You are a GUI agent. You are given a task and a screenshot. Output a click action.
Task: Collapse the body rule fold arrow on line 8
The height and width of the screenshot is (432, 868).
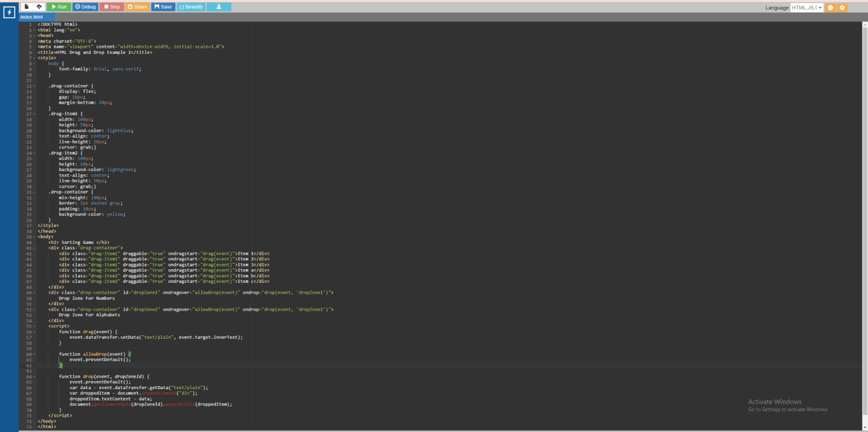pos(34,64)
